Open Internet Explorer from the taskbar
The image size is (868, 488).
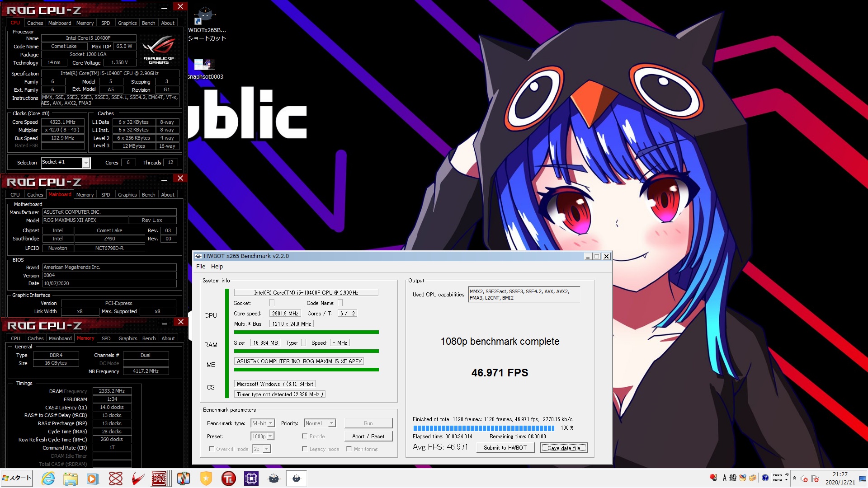click(x=48, y=479)
